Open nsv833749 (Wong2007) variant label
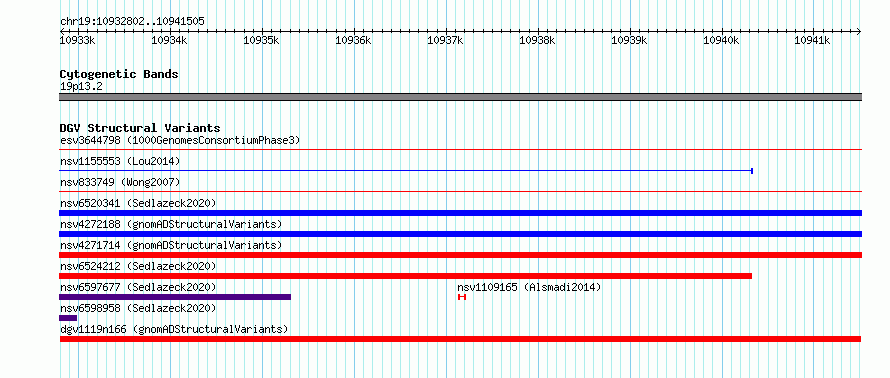The image size is (890, 378). pyautogui.click(x=120, y=182)
